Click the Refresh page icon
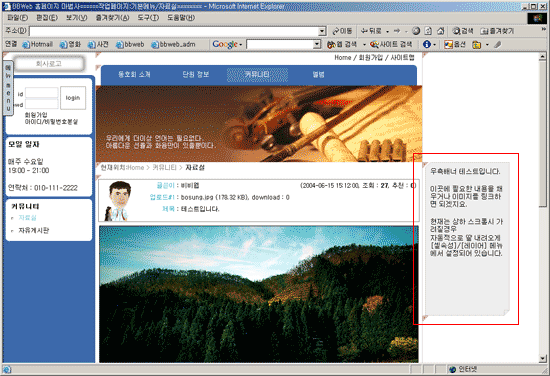This screenshot has height=376, width=550. [x=428, y=31]
